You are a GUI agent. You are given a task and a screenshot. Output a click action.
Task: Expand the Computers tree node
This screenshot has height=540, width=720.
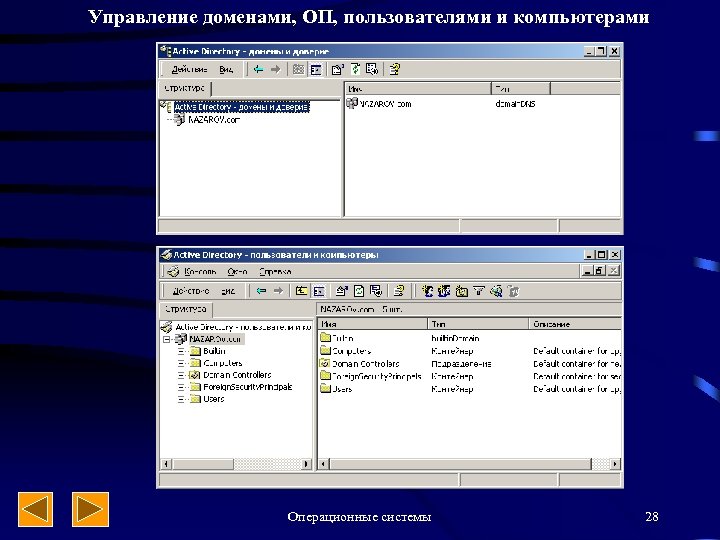point(181,363)
